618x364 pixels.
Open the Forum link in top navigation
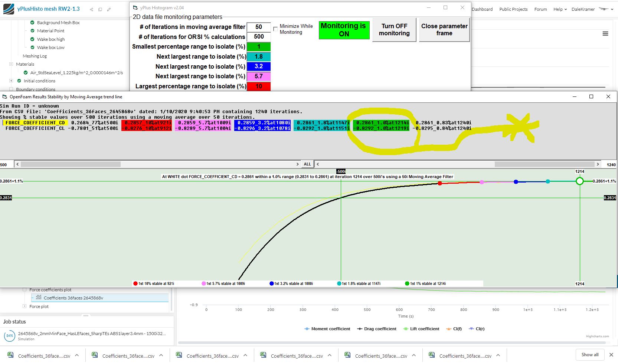540,9
